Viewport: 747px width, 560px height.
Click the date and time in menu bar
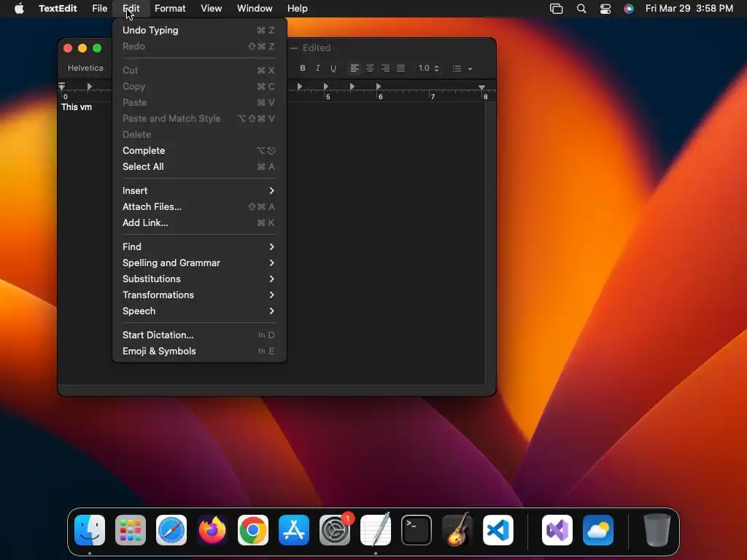tap(689, 9)
